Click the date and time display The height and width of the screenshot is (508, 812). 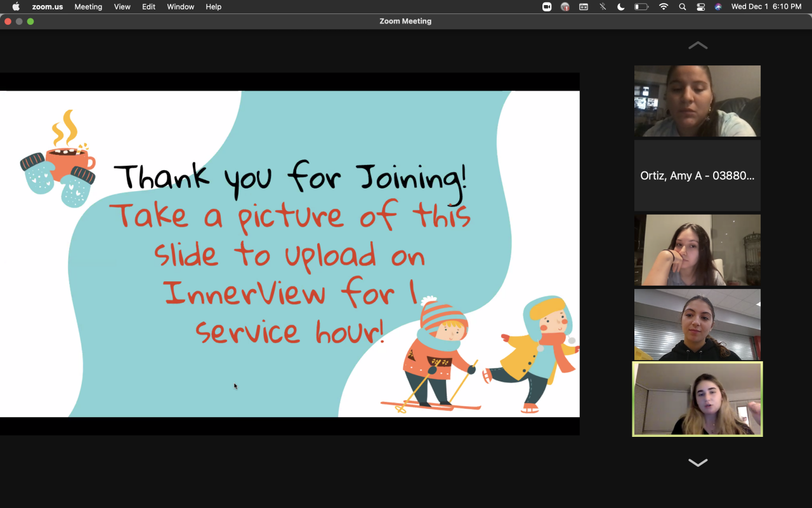click(x=766, y=7)
